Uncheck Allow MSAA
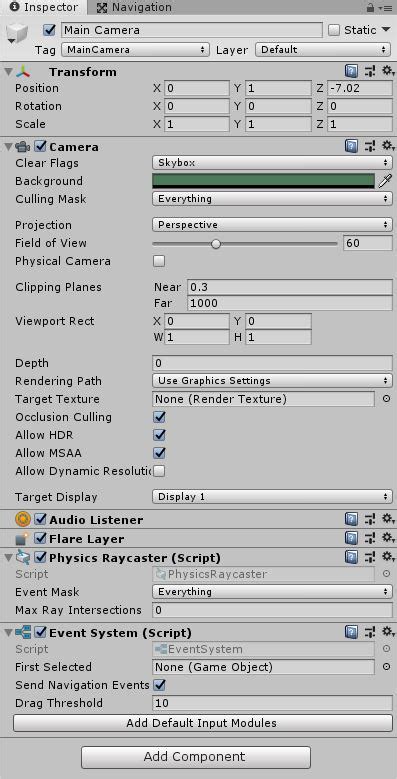The height and width of the screenshot is (779, 397). click(159, 453)
